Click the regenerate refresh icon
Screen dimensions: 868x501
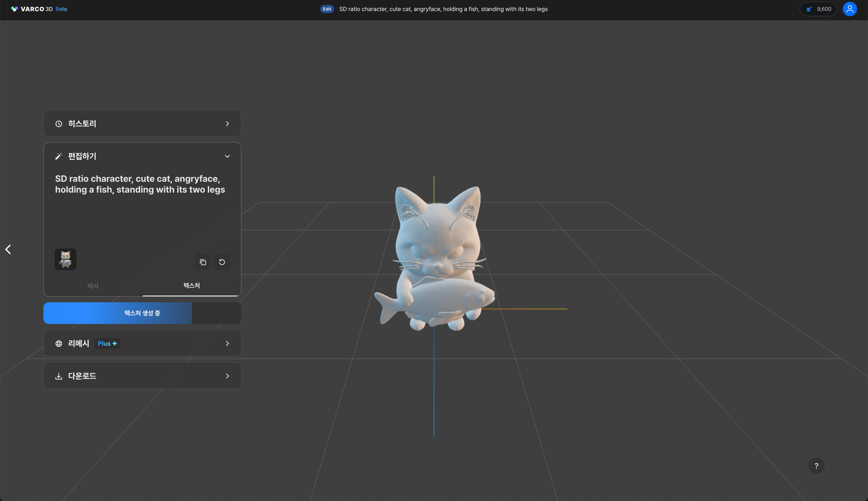pos(222,262)
